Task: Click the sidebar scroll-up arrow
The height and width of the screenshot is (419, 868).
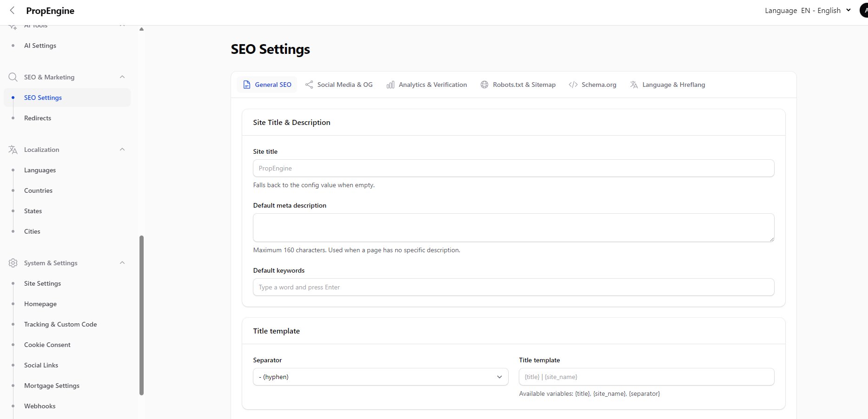Action: 141,29
